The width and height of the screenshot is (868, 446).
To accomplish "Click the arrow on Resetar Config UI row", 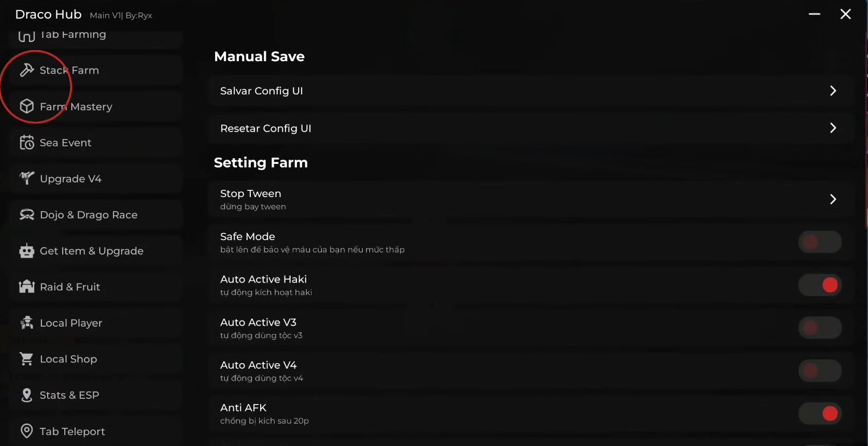I will (833, 128).
